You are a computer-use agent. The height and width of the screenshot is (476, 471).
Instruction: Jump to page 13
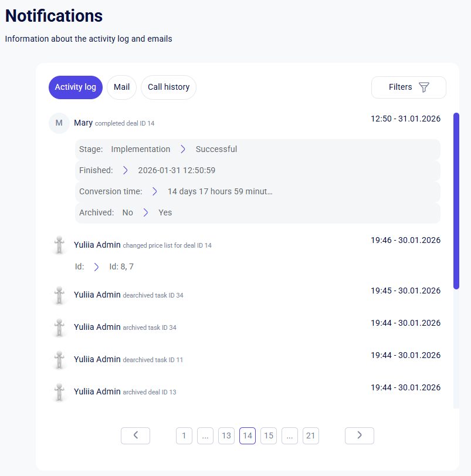pyautogui.click(x=226, y=436)
